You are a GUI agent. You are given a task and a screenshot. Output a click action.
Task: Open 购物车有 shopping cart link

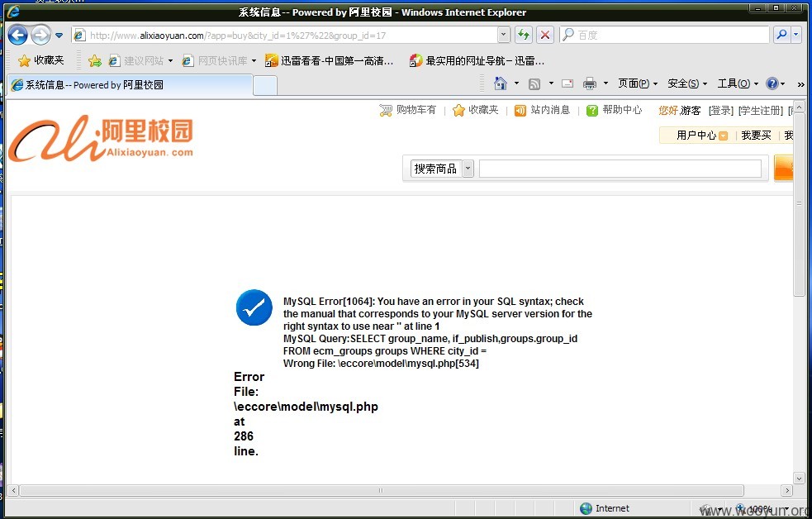[x=415, y=110]
